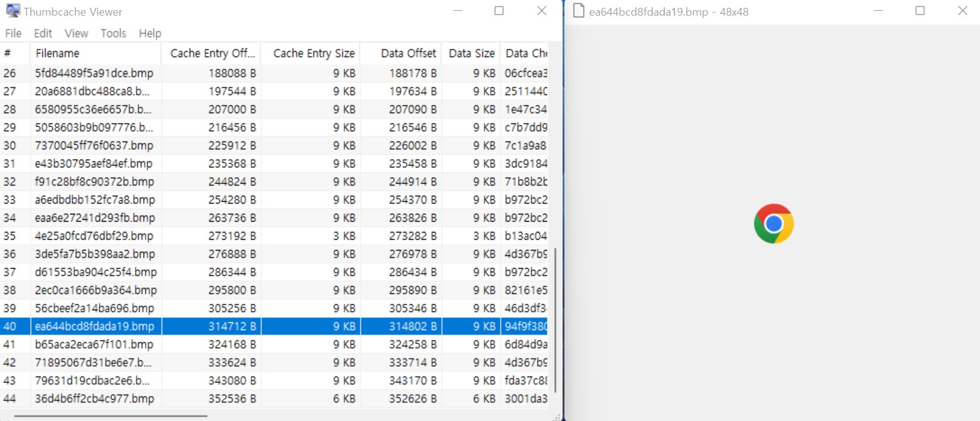This screenshot has width=980, height=421.
Task: Click the cache entry offset 333624 B
Action: [232, 362]
